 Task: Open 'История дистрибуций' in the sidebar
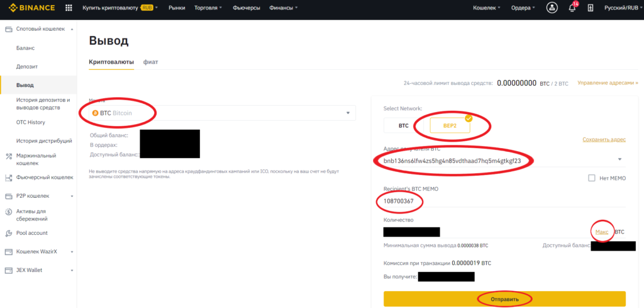click(45, 140)
